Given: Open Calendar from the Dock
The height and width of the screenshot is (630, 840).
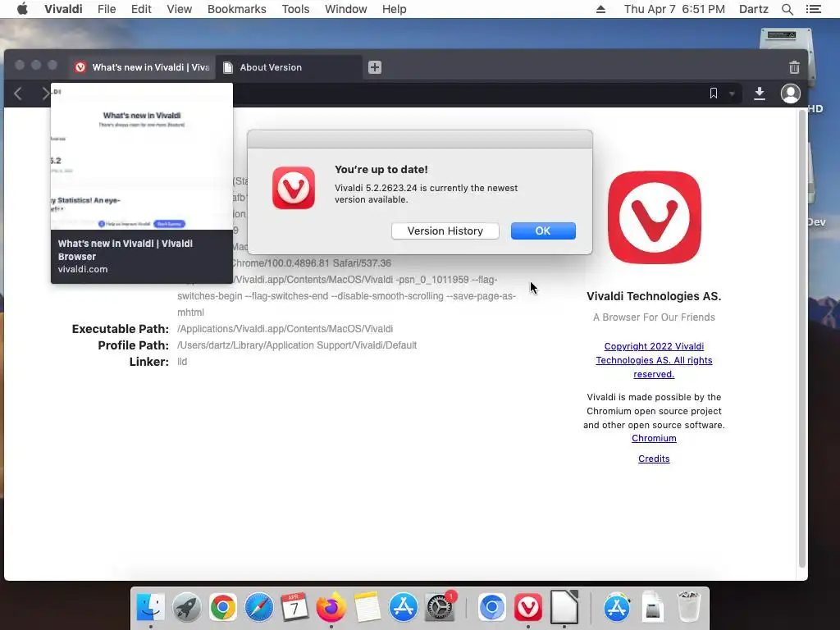Looking at the screenshot, I should 294,608.
